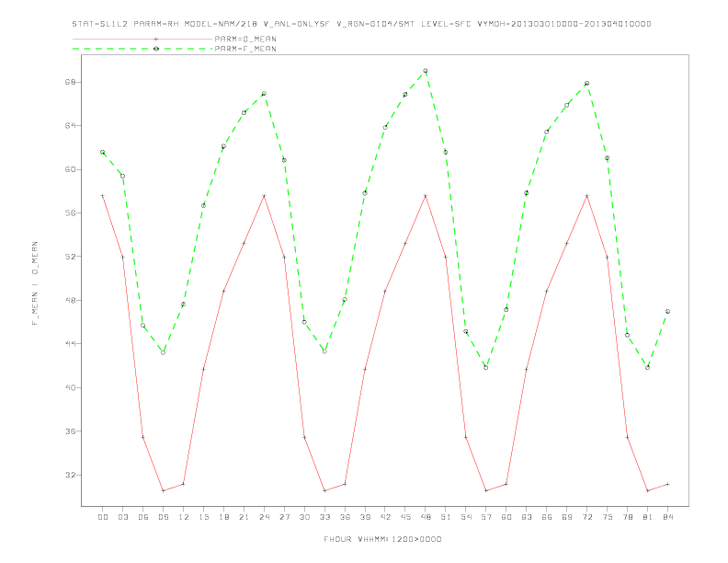Select the F_MEAN circle marker at hour 00

tap(103, 152)
